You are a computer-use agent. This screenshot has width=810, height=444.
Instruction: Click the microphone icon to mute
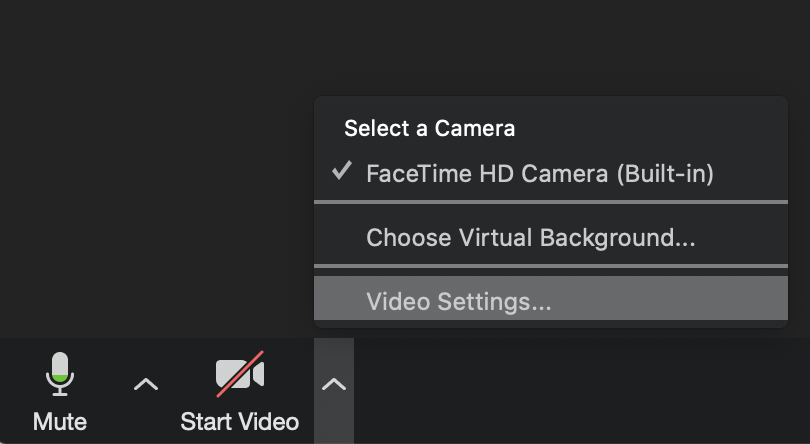60,374
